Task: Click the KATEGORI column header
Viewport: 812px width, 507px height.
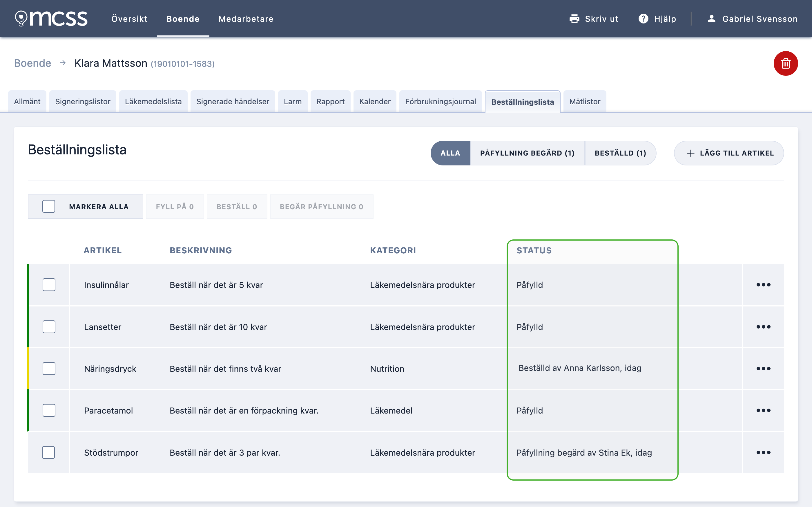Action: [393, 250]
